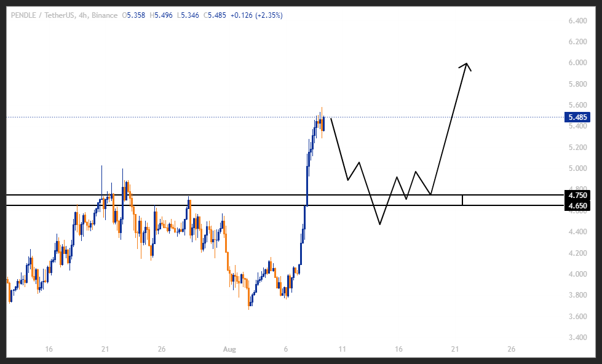Viewport: 602px width, 364px height.
Task: Select the black 4.750 price level tag
Action: [577, 196]
